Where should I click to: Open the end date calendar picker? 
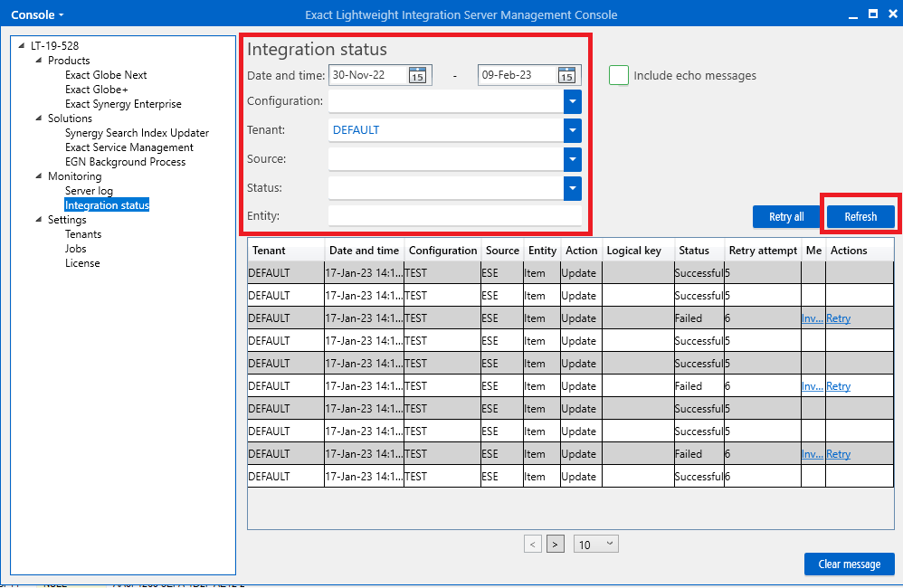[566, 75]
